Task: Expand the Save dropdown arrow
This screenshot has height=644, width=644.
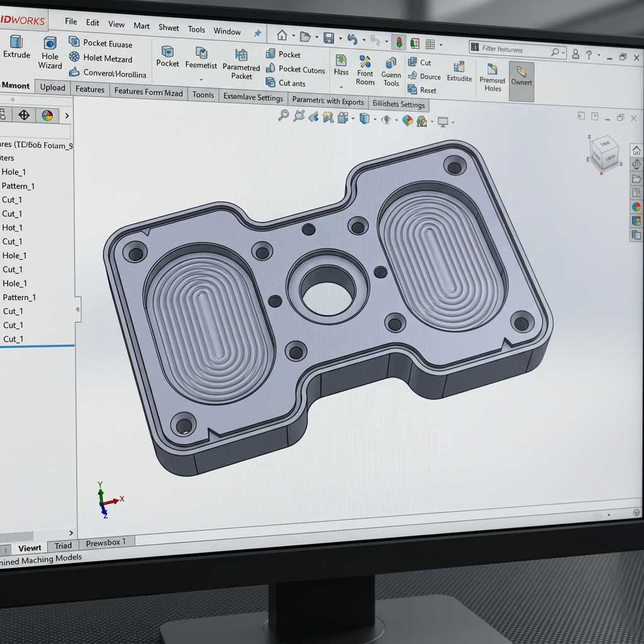Action: click(340, 38)
